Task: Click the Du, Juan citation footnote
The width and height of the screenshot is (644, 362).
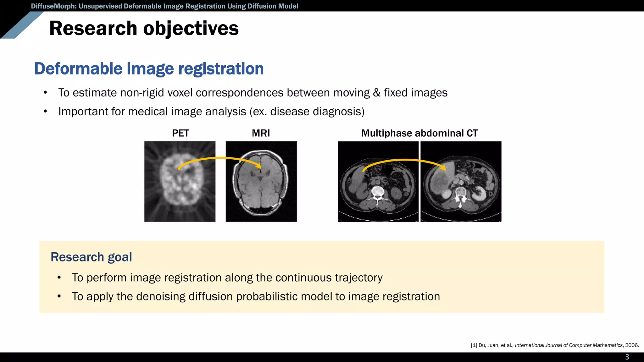Action: tap(554, 345)
